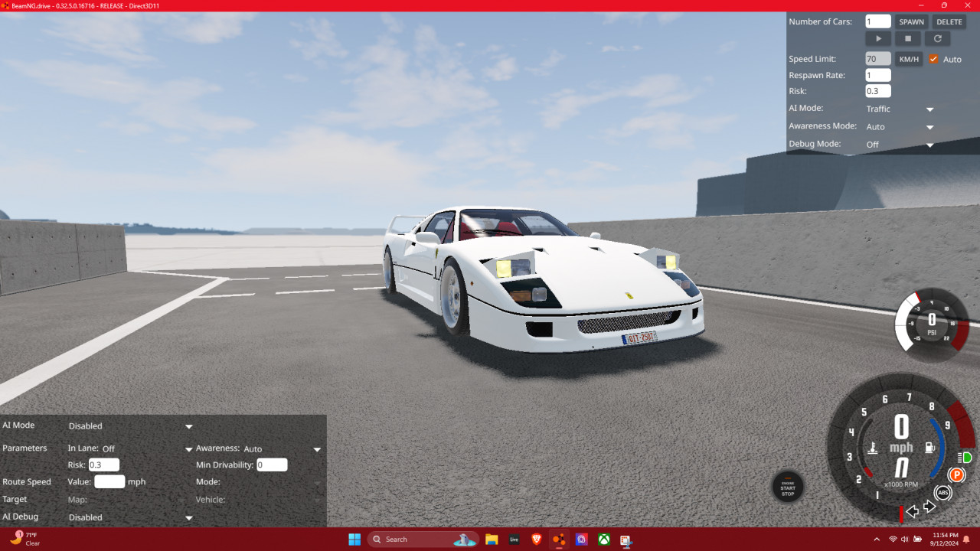Viewport: 980px width, 551px height.
Task: Click the taskbar Search box
Action: click(423, 540)
